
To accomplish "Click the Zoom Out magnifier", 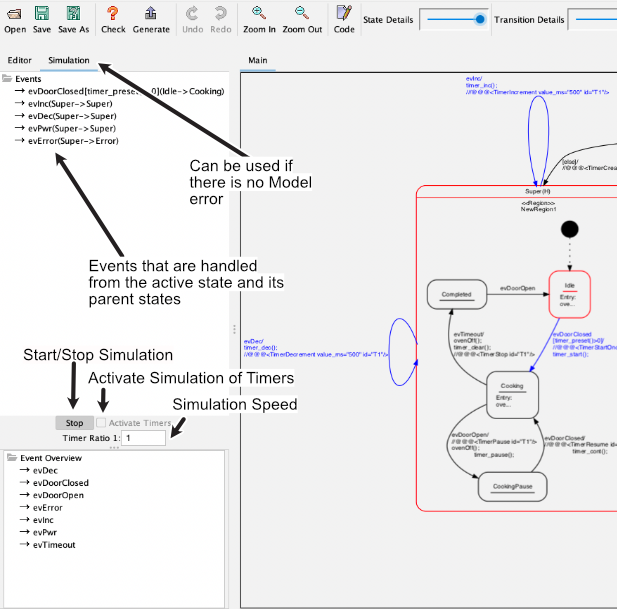I will point(301,14).
